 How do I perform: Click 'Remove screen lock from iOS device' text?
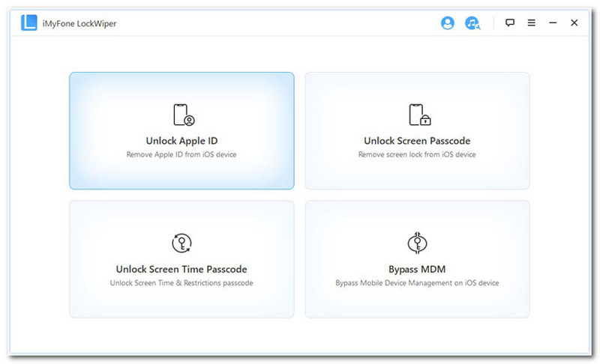tap(417, 154)
